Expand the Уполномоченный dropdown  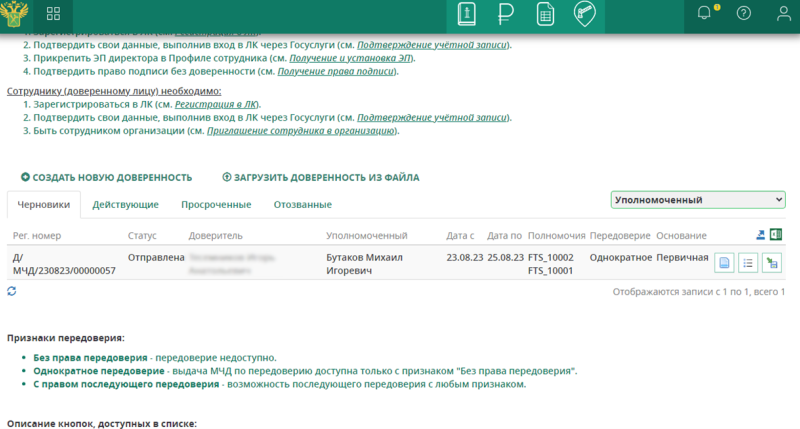point(698,200)
